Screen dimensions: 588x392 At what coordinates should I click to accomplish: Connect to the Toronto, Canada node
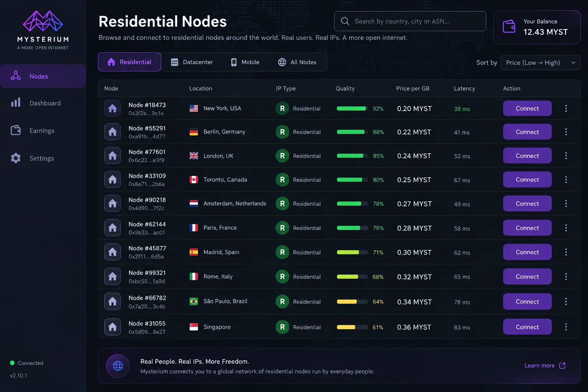[x=527, y=180]
